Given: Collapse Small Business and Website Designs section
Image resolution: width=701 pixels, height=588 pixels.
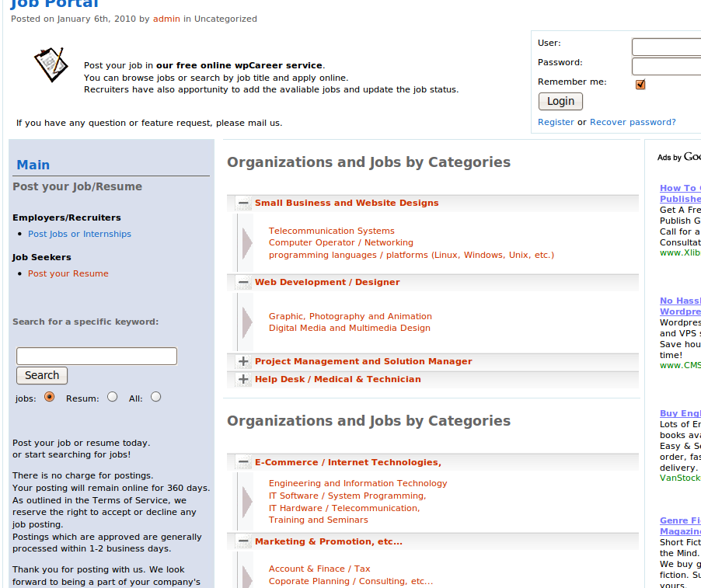Looking at the screenshot, I should [243, 204].
